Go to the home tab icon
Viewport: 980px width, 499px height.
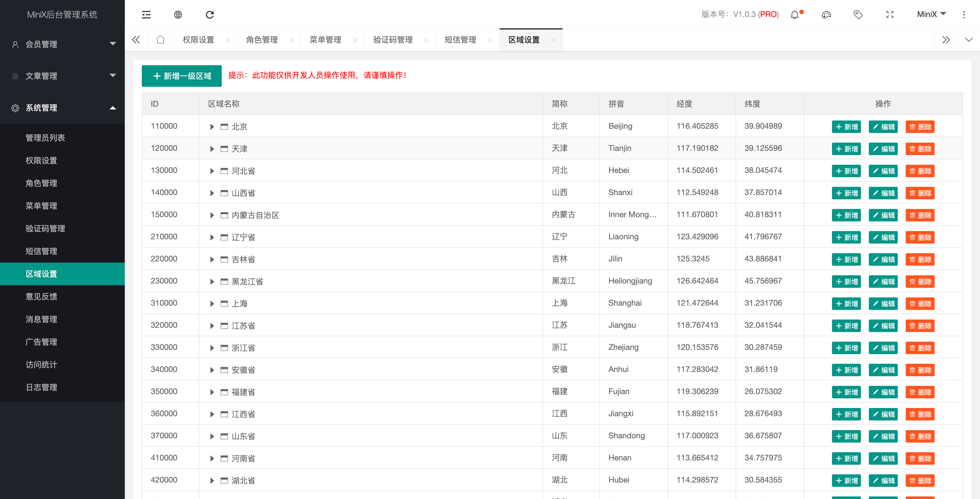pyautogui.click(x=160, y=40)
